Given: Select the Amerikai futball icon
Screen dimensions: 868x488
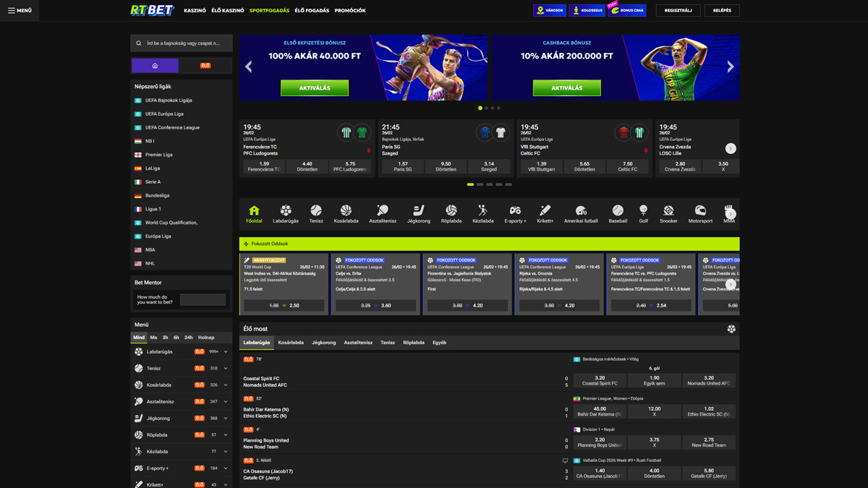Looking at the screenshot, I should pos(581,214).
